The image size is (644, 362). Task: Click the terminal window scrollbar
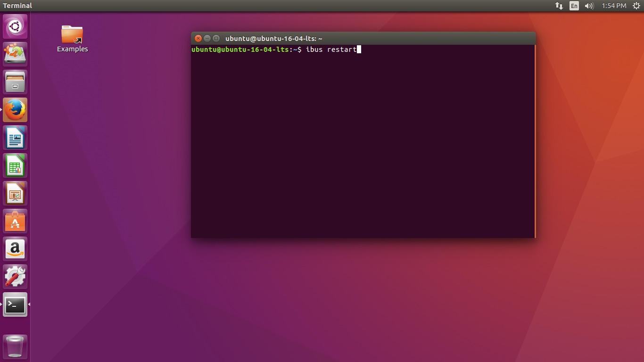point(535,141)
